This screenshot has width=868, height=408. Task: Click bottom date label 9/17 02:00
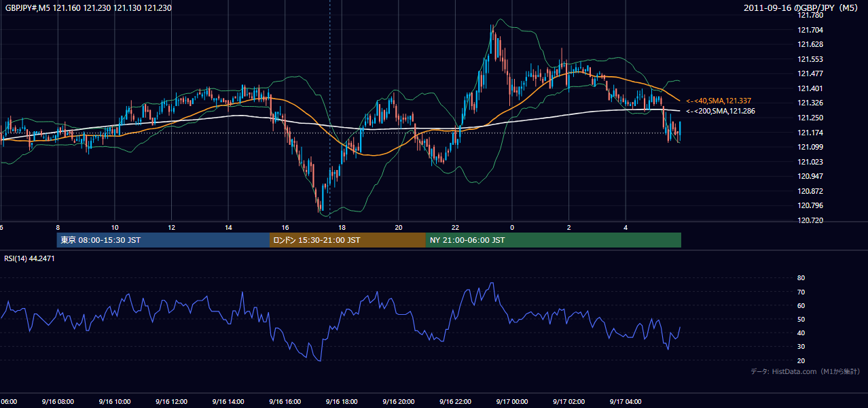pos(568,402)
